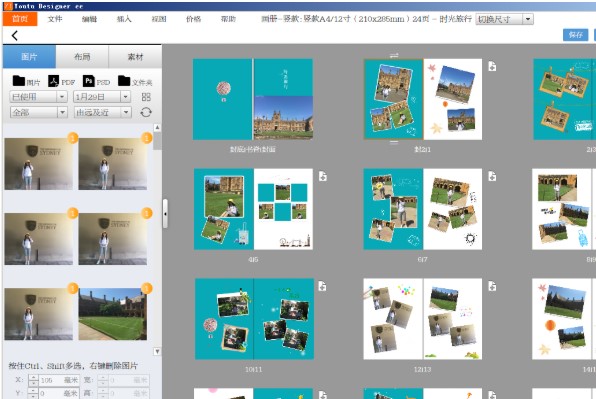Screen dimensions: 596x399
Task: Click the back arrow below the menu bar
Action: (14, 36)
